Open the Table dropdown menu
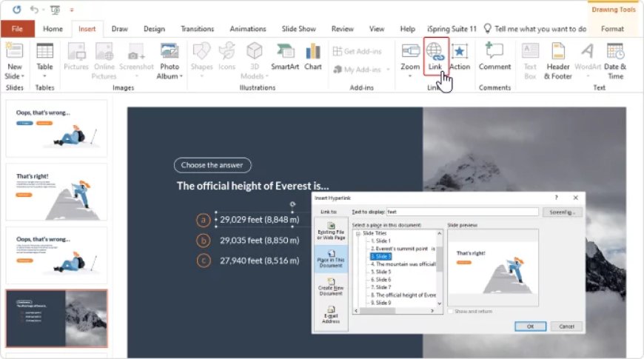644x359 pixels. point(44,76)
